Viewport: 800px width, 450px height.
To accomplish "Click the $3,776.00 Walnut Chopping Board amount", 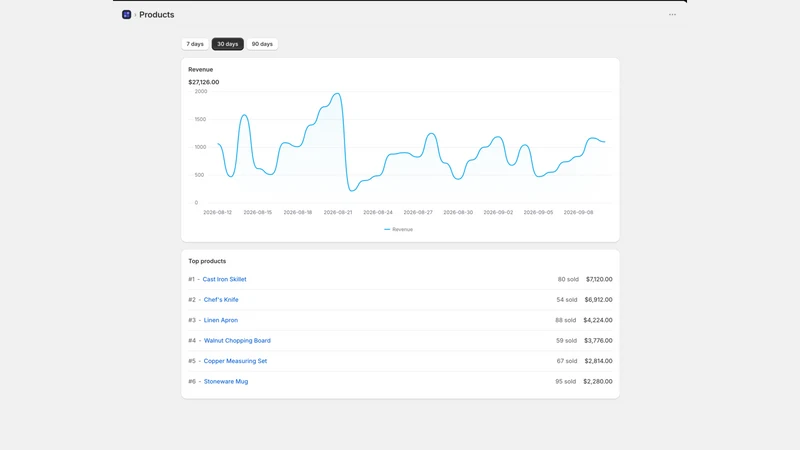I will [x=598, y=340].
